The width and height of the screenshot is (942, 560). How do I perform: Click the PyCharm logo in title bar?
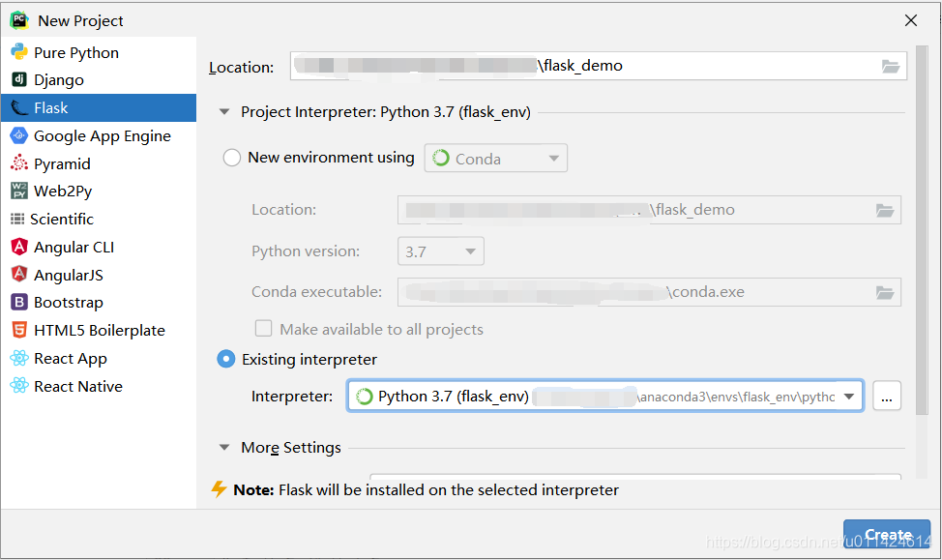click(19, 20)
